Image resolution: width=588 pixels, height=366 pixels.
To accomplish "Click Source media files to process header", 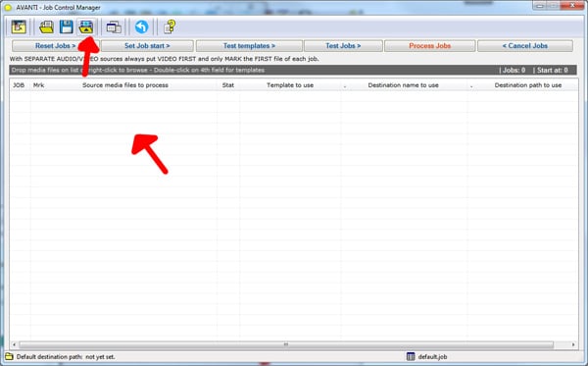I will click(125, 85).
